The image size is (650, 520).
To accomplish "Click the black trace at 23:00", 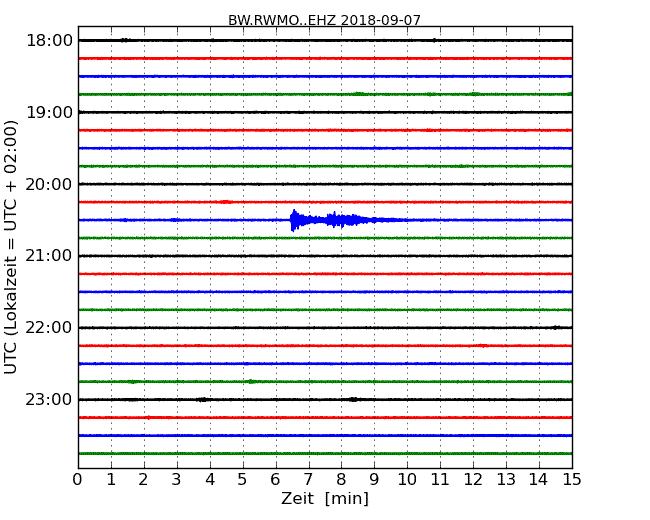I will 325,399.
